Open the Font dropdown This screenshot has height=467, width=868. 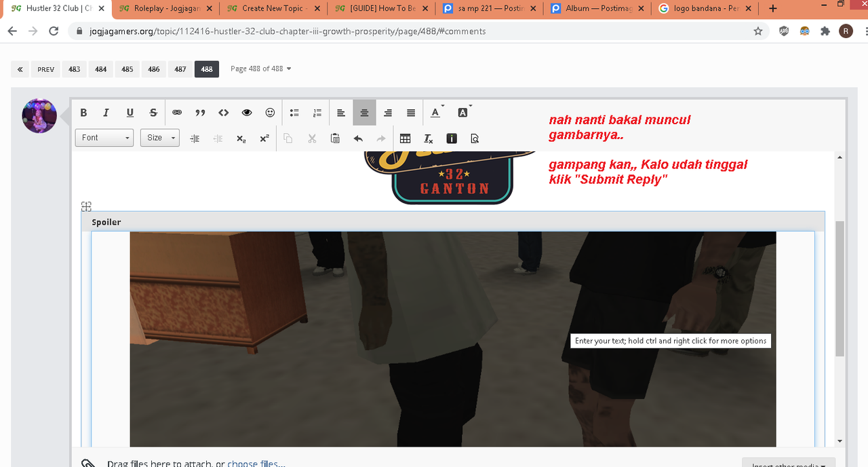point(104,138)
